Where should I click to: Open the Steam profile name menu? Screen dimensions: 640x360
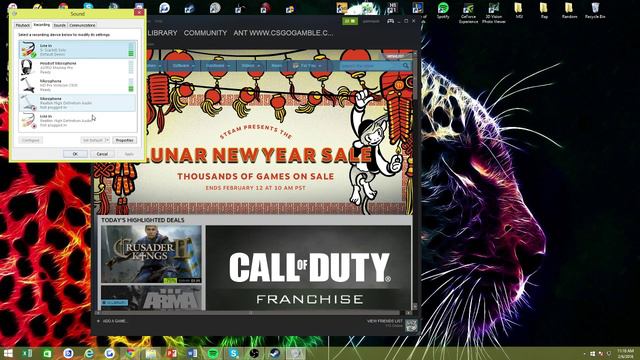point(283,33)
